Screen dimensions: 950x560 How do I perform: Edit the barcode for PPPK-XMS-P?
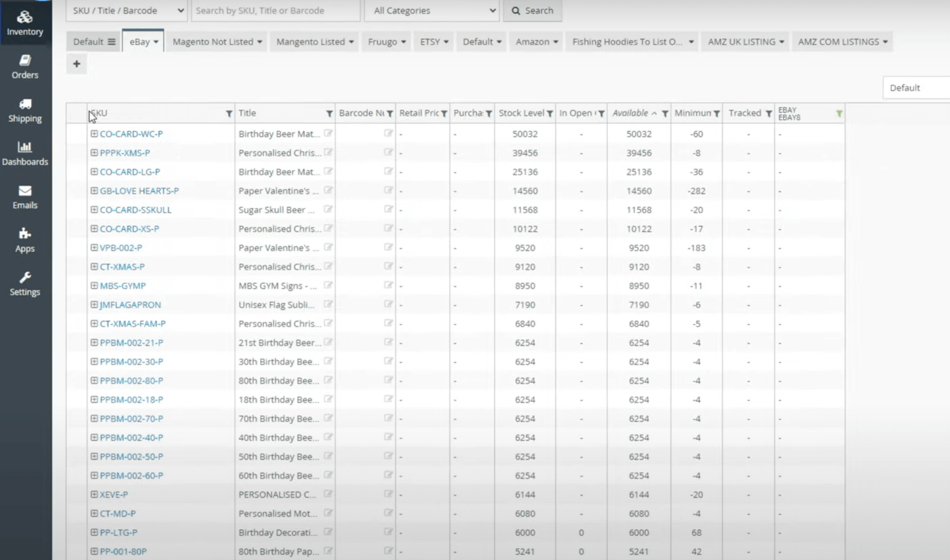pyautogui.click(x=388, y=152)
